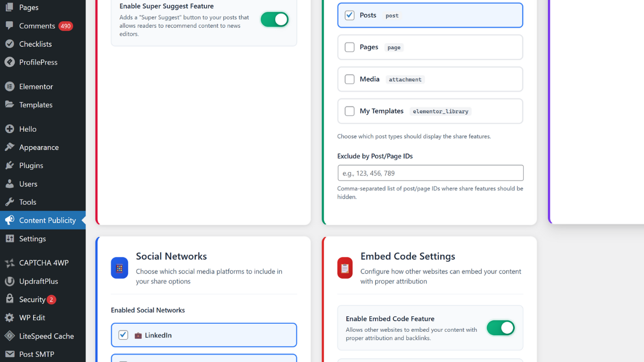Click the UpdraftPlus logo icon

pyautogui.click(x=10, y=281)
